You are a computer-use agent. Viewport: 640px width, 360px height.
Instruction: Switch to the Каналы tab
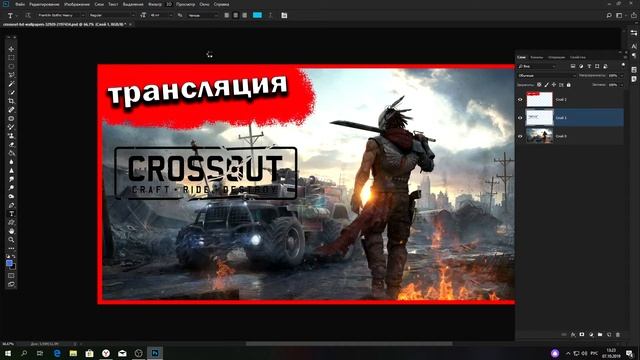pyautogui.click(x=537, y=57)
